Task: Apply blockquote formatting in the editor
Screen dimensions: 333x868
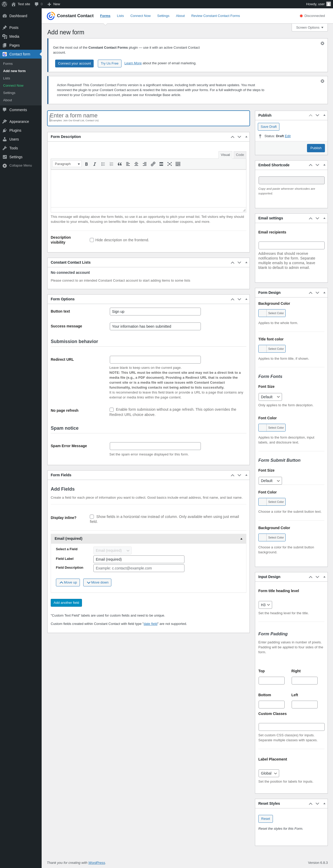Action: tap(119, 164)
